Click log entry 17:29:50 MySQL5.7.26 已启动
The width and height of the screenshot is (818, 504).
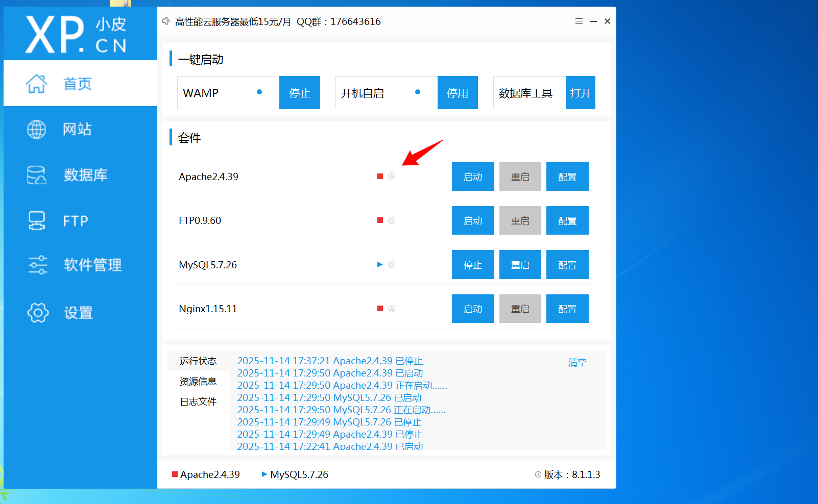[x=329, y=397]
